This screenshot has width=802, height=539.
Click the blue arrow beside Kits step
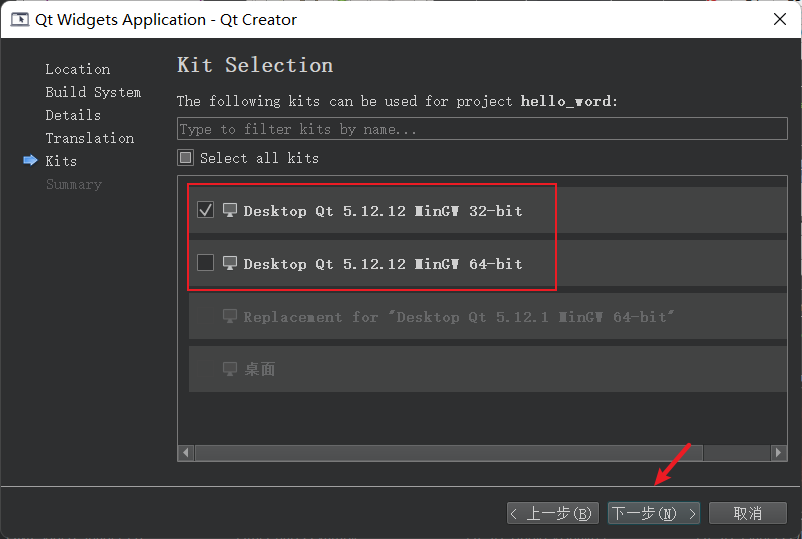click(x=30, y=161)
